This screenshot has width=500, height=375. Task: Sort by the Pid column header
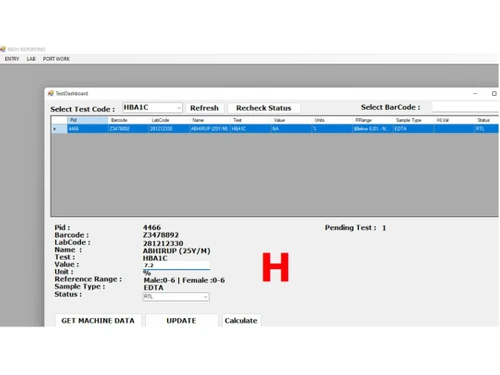click(88, 120)
